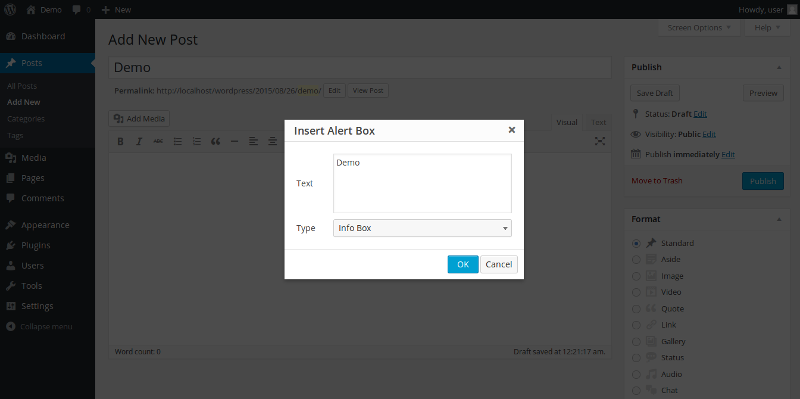The image size is (800, 399).
Task: Collapse the Format box with its arrow
Action: point(779,219)
